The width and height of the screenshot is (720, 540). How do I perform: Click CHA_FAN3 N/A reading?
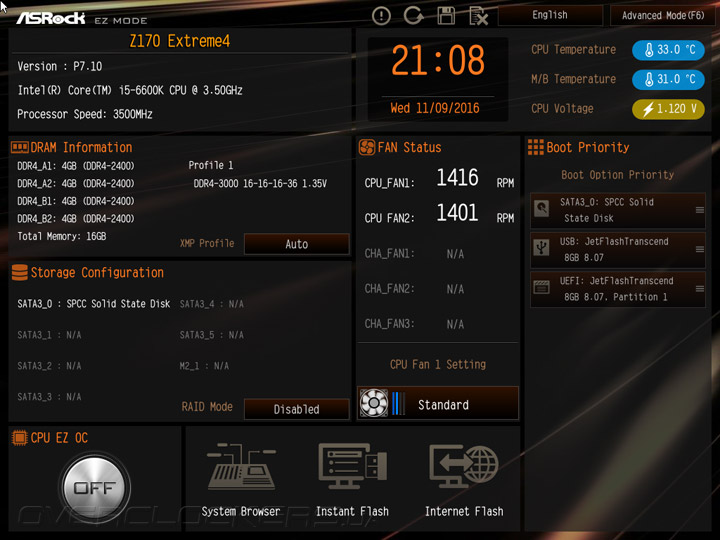[x=414, y=324]
